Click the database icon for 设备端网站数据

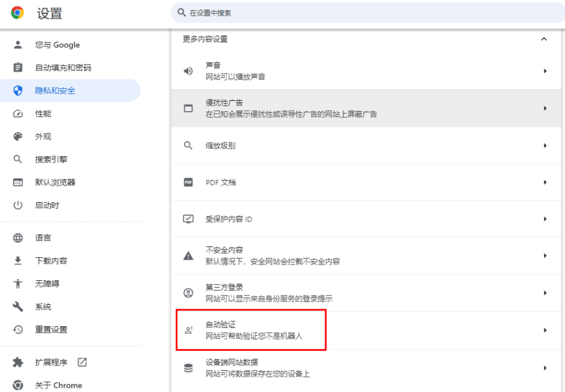[x=188, y=368]
